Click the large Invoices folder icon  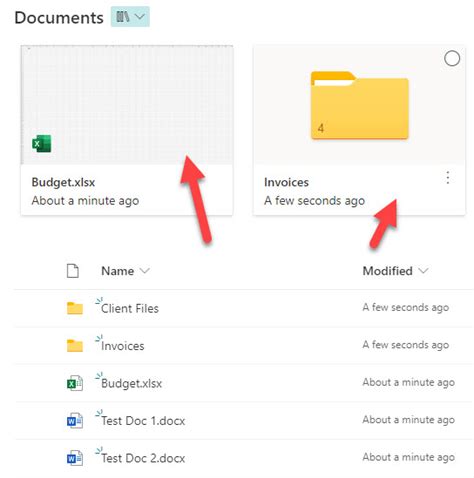pos(360,105)
